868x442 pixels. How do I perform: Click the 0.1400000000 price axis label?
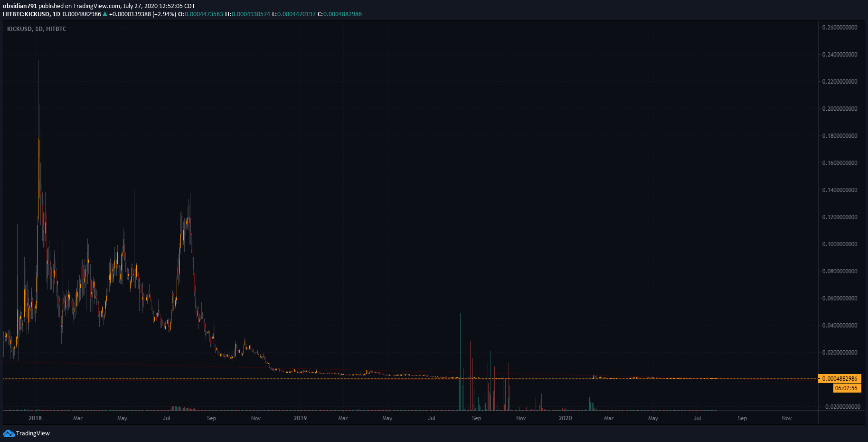(840, 190)
